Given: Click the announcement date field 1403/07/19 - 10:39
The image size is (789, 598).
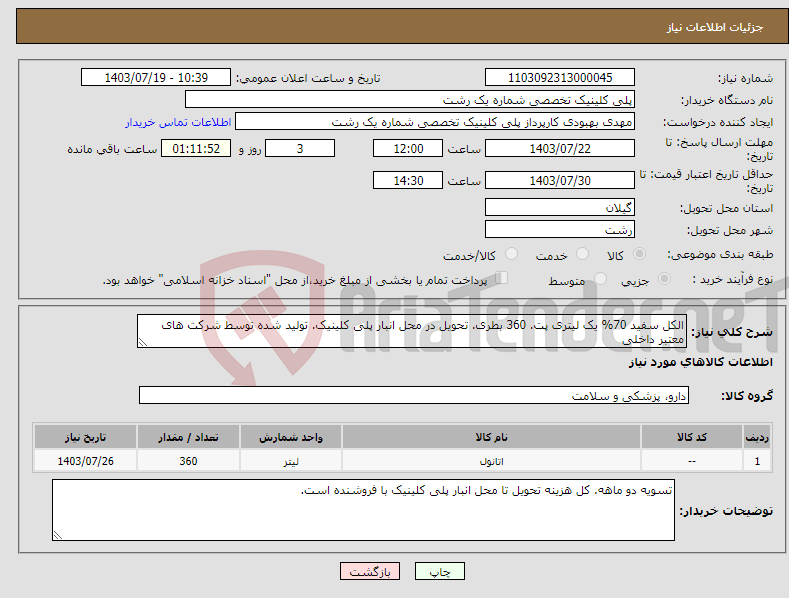Looking at the screenshot, I should [x=156, y=78].
